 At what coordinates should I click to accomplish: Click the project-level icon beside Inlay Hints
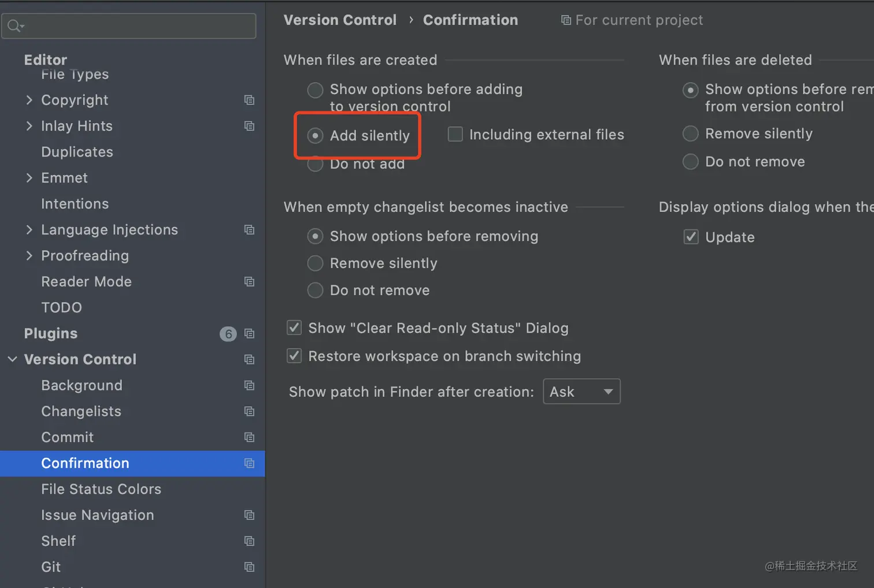pos(249,126)
